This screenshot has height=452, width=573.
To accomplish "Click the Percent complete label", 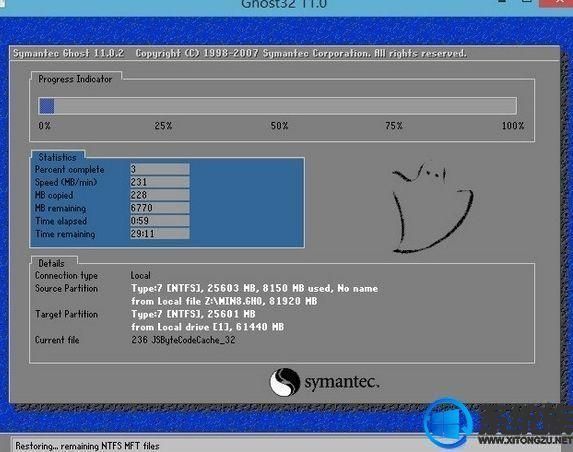I will point(69,170).
